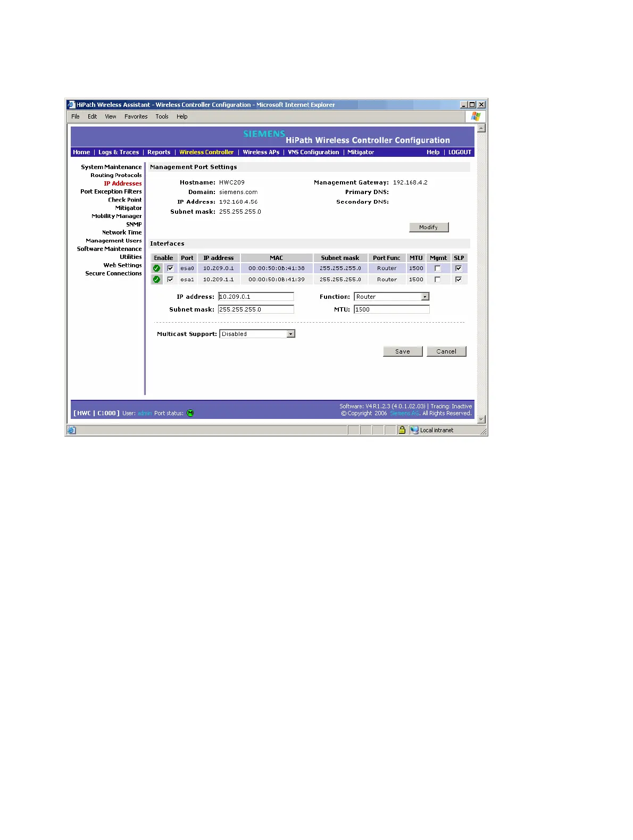Uncheck the SLP checkbox for esa0
This screenshot has height=840, width=633.
click(459, 268)
